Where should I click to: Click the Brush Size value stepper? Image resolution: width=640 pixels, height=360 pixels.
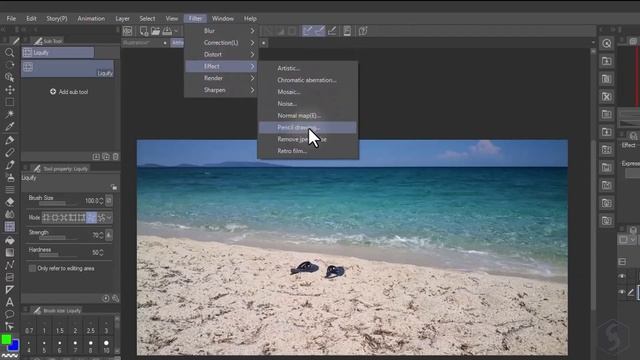(101, 201)
